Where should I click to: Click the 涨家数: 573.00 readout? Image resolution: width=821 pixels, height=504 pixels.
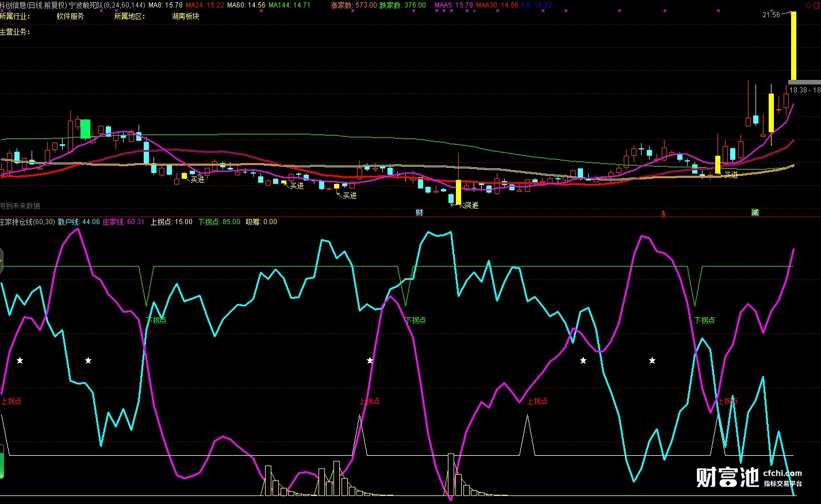coord(354,5)
